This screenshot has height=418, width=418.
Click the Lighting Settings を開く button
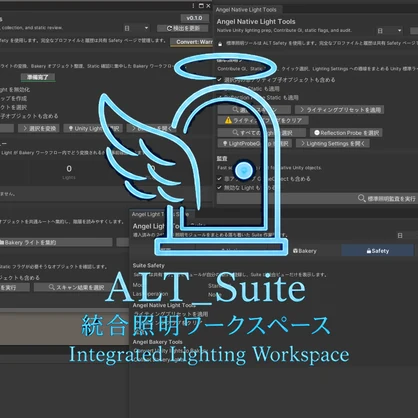(333, 143)
